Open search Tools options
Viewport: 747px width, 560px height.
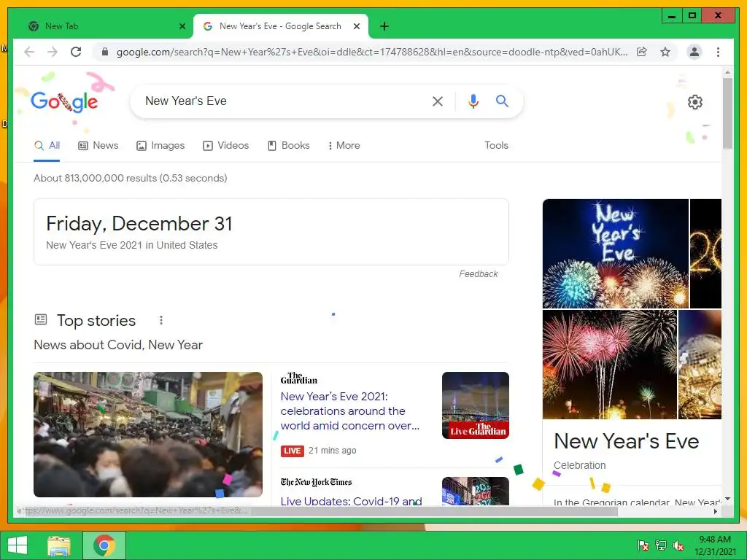tap(496, 146)
